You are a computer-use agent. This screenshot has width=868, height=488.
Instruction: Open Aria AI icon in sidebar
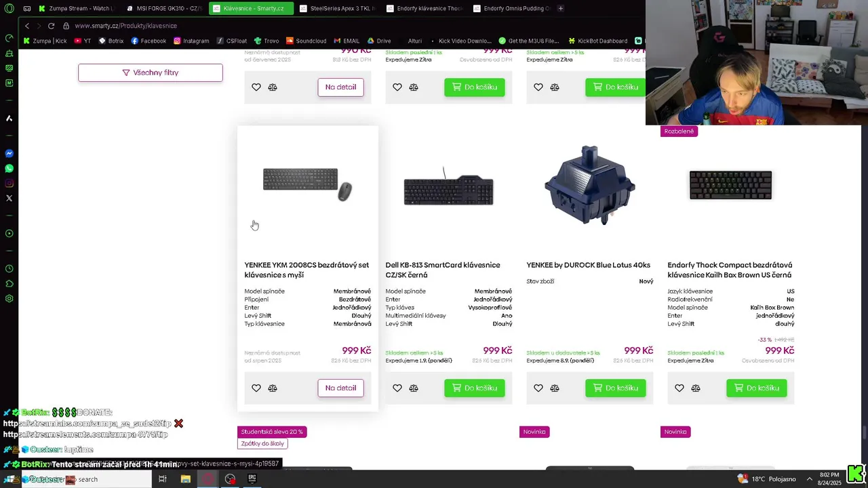[9, 119]
